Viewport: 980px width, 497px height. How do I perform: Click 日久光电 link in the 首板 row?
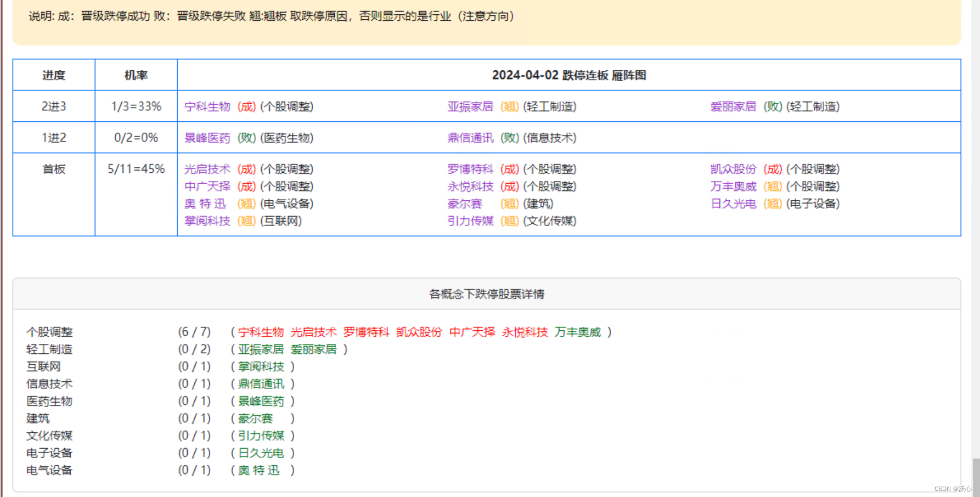[x=733, y=204]
